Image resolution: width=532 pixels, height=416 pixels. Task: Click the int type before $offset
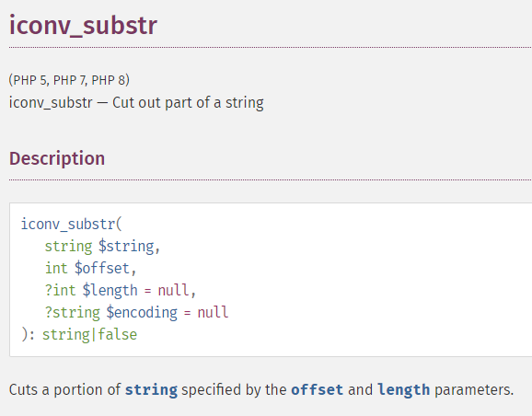point(56,269)
